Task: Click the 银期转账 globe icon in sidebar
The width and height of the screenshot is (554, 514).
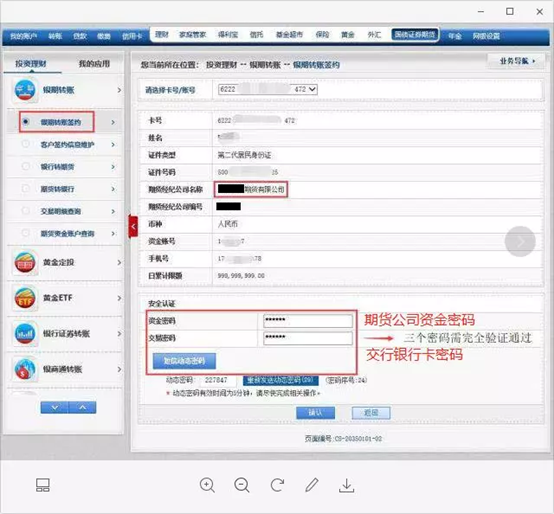Action: 24,90
